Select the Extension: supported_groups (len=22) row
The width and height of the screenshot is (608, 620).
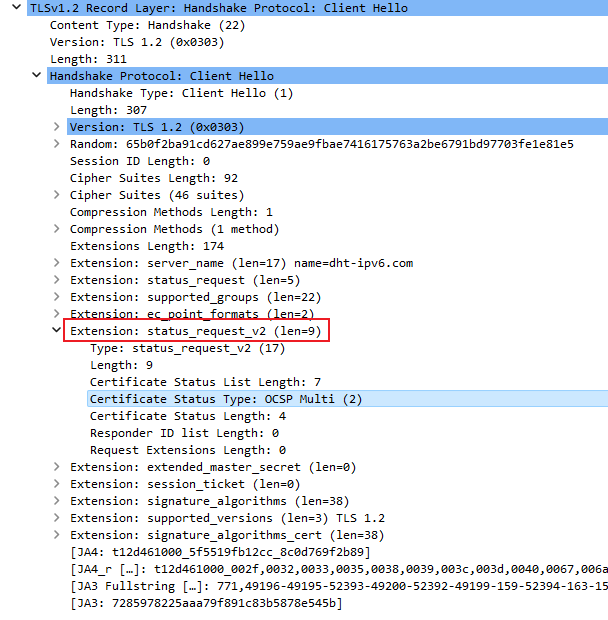196,297
